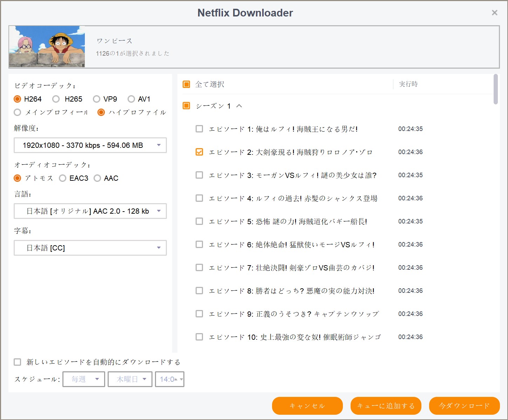Select the AV1 video codec
This screenshot has width=508, height=420.
(x=131, y=99)
